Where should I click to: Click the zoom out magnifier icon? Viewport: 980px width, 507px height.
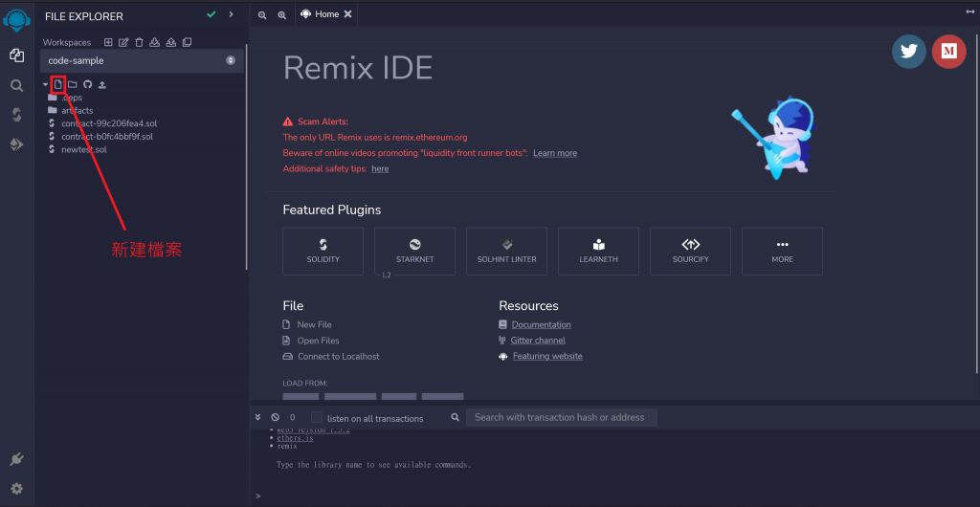262,15
